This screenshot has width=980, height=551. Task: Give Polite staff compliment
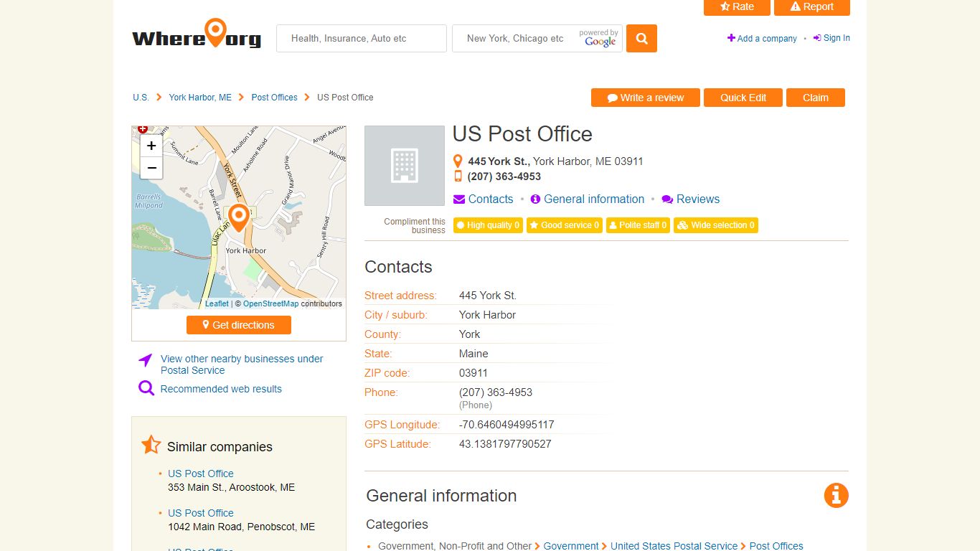[x=638, y=225]
